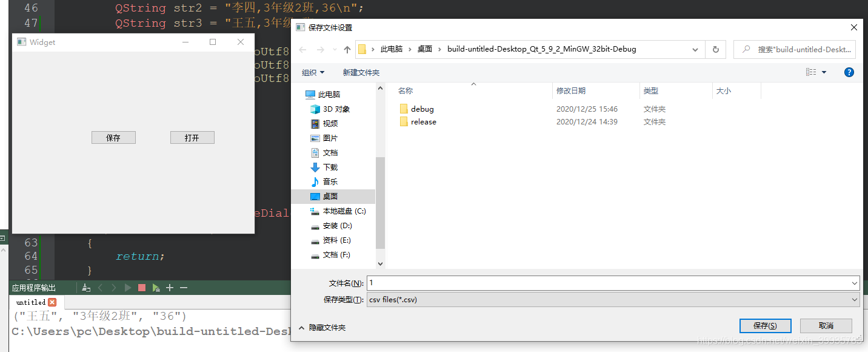Click the 应用程序输出 panel title
The height and width of the screenshot is (352, 868).
tap(34, 288)
